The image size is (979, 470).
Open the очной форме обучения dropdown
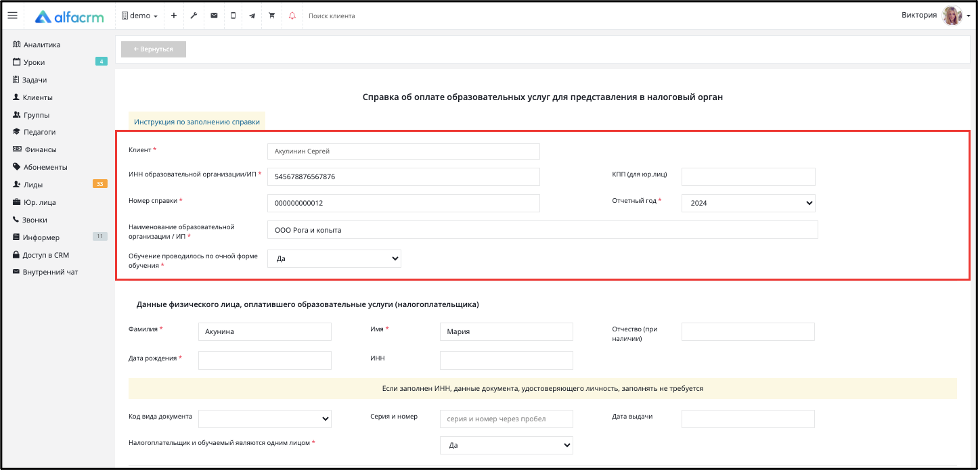334,258
